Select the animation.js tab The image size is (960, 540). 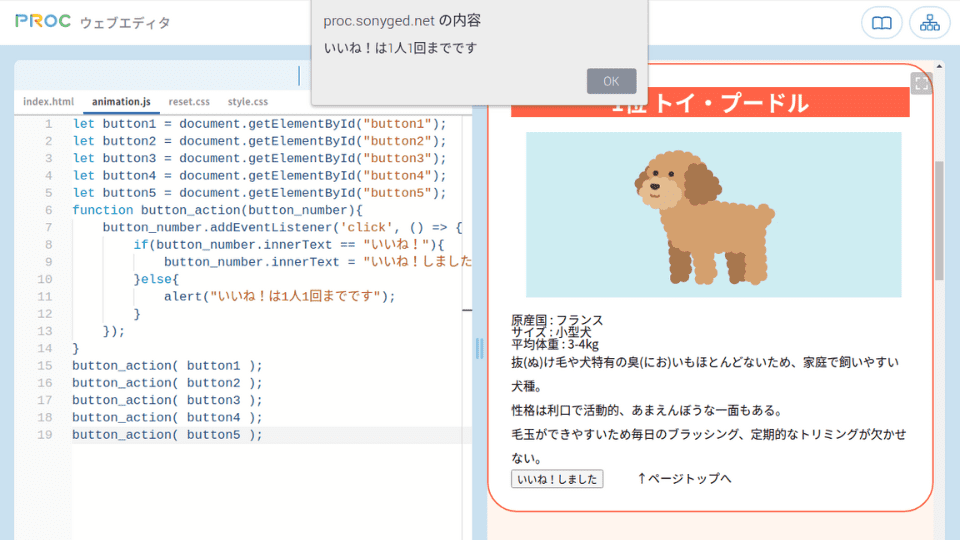tap(121, 102)
